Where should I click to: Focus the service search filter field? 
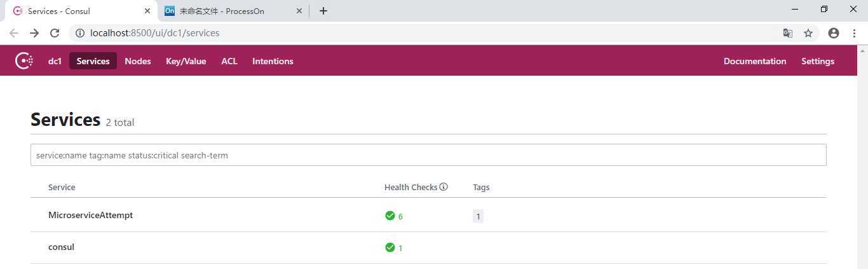428,155
